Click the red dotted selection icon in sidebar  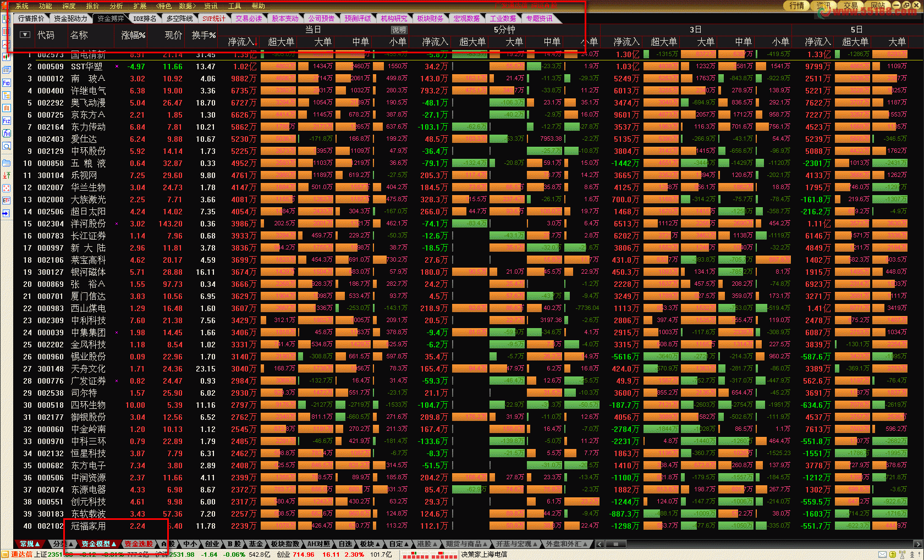tap(6, 188)
